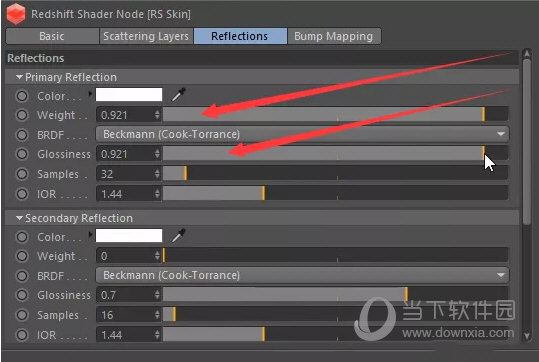Open Secondary Reflection white color swatch
This screenshot has height=362, width=539.
click(129, 235)
